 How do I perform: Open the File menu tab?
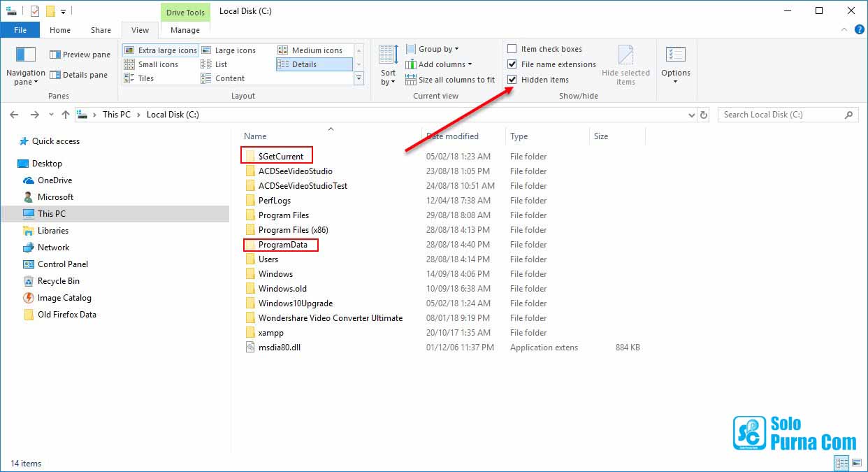pos(20,30)
